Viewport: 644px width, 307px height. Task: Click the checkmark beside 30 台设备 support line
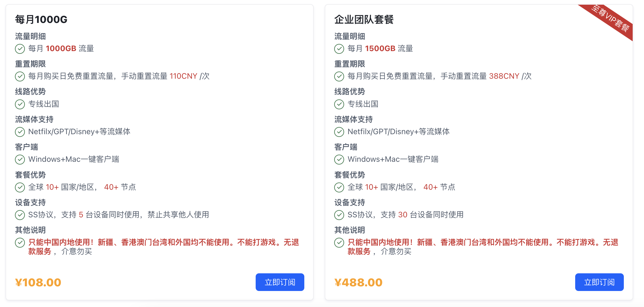click(x=339, y=215)
